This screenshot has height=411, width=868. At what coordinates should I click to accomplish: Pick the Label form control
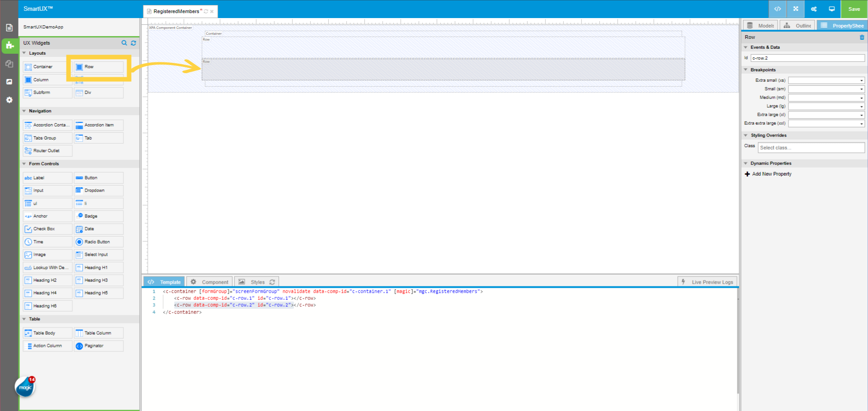pyautogui.click(x=47, y=178)
